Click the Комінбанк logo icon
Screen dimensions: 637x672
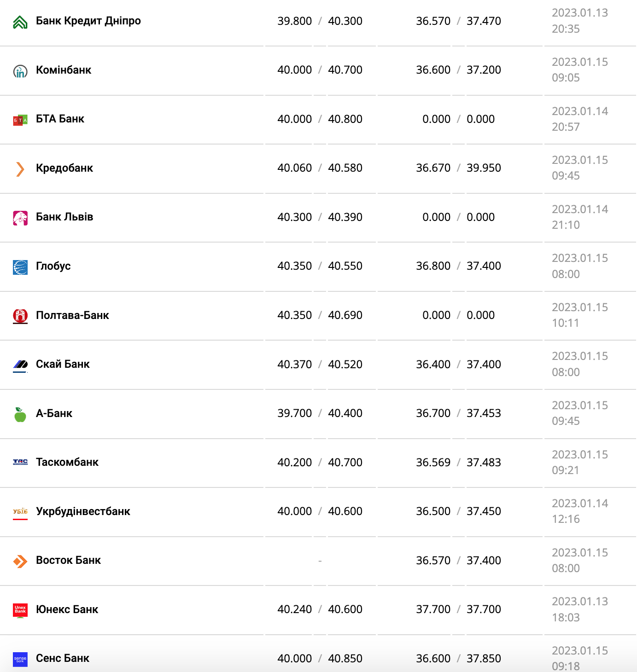tap(20, 71)
